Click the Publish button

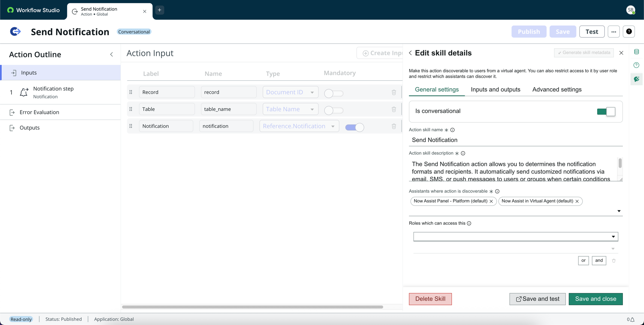[529, 32]
